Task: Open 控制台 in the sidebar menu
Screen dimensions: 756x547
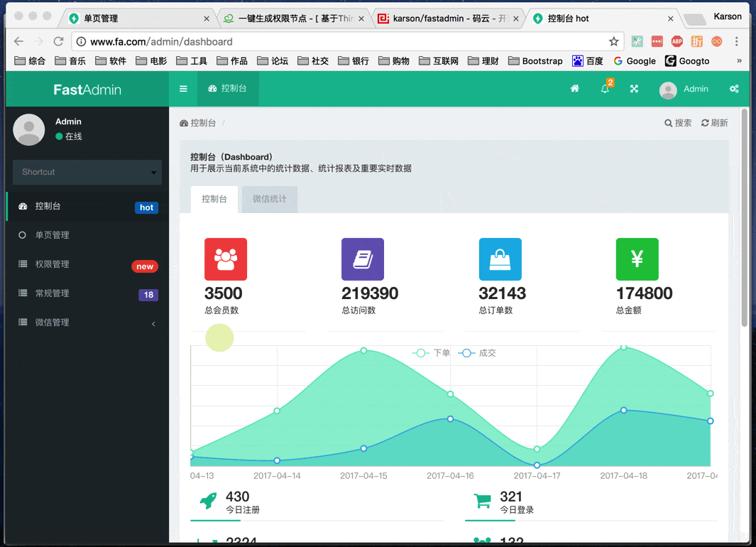Action: click(x=87, y=207)
